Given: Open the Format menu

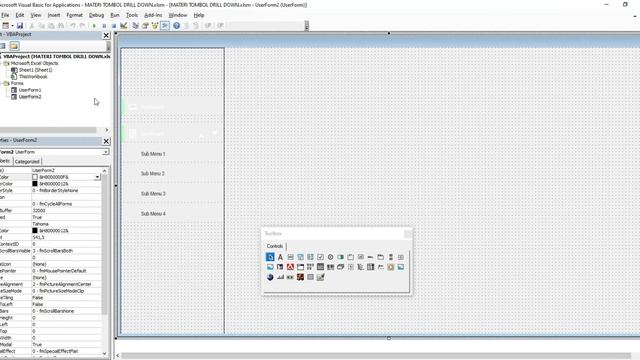Looking at the screenshot, I should tap(74, 15).
